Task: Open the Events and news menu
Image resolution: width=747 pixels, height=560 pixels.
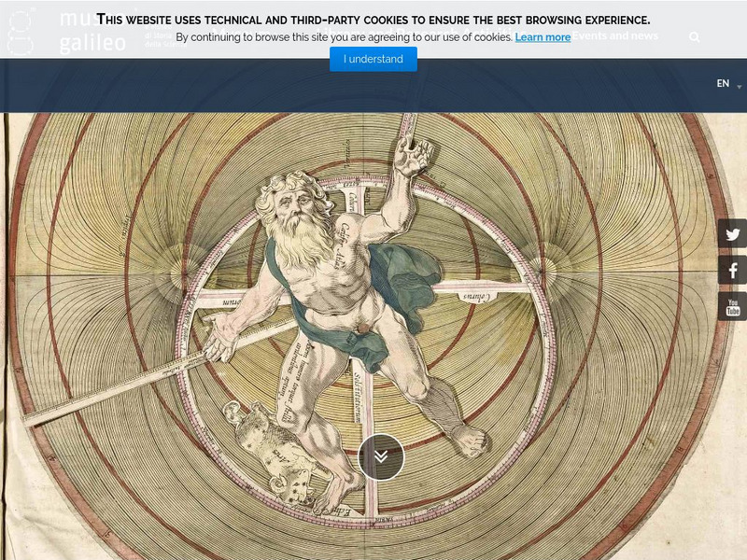Action: [x=614, y=35]
